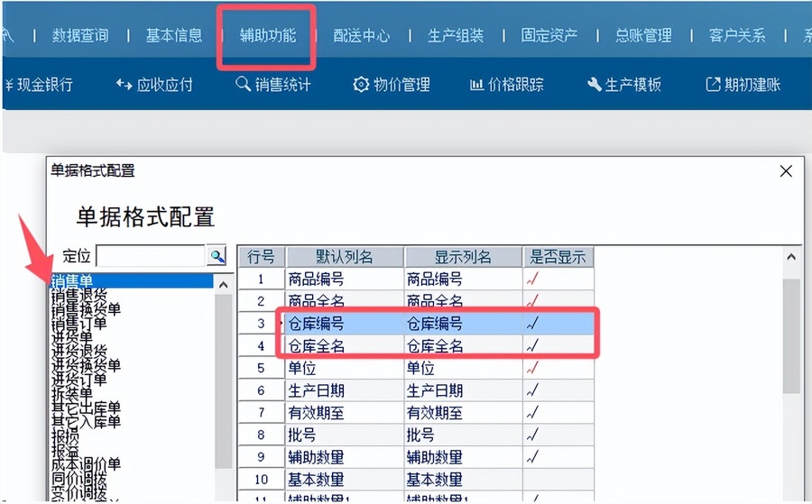Open the 配送中心 menu
The image size is (812, 504).
362,35
